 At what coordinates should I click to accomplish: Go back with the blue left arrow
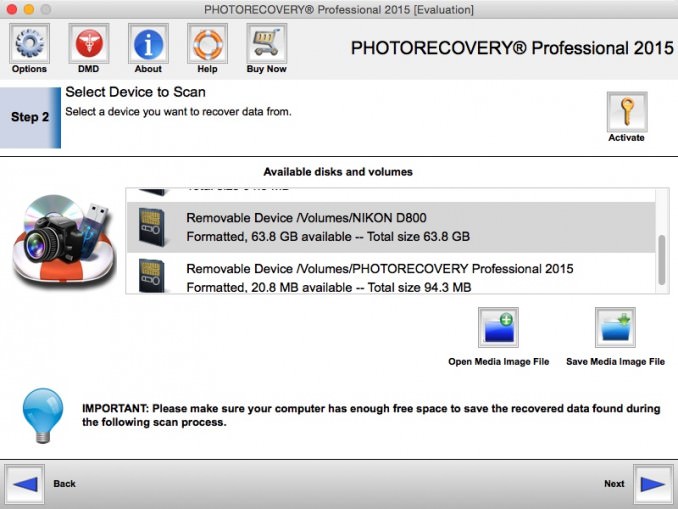(x=24, y=484)
